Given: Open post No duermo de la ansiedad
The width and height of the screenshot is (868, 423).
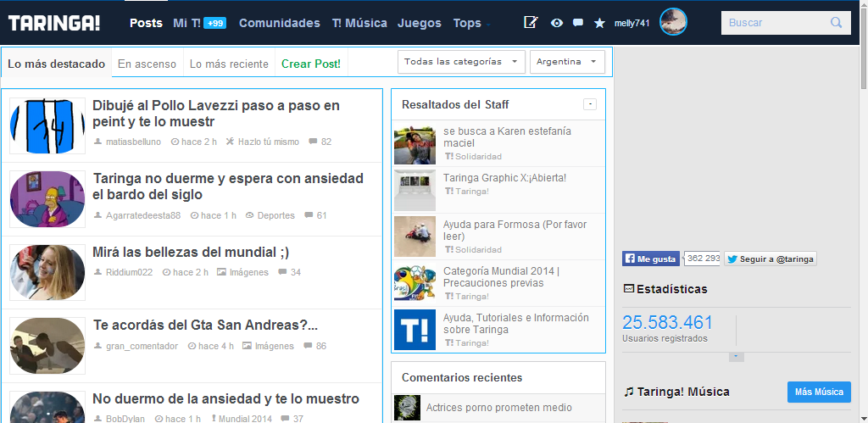Looking at the screenshot, I should click(x=225, y=398).
